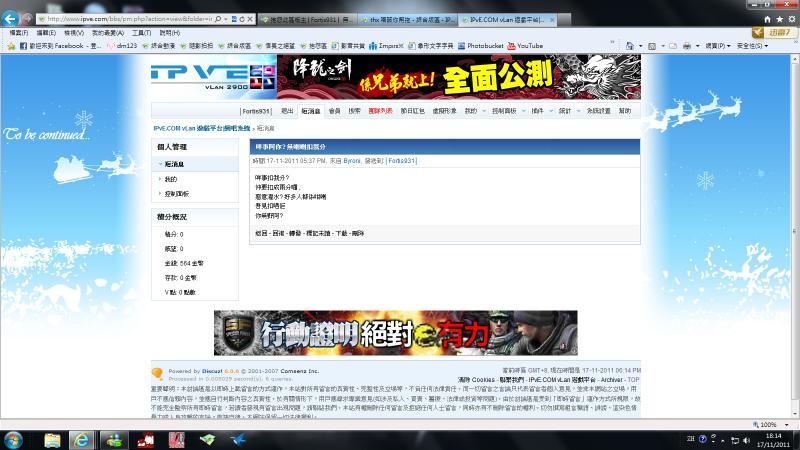Switch to the Fortis931 browser tab
The width and height of the screenshot is (800, 450).
click(307, 19)
